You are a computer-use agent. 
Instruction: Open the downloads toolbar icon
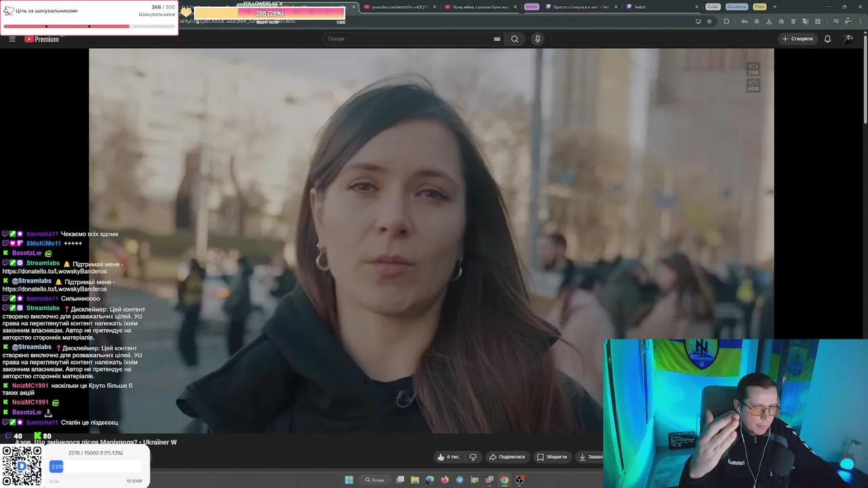[769, 21]
